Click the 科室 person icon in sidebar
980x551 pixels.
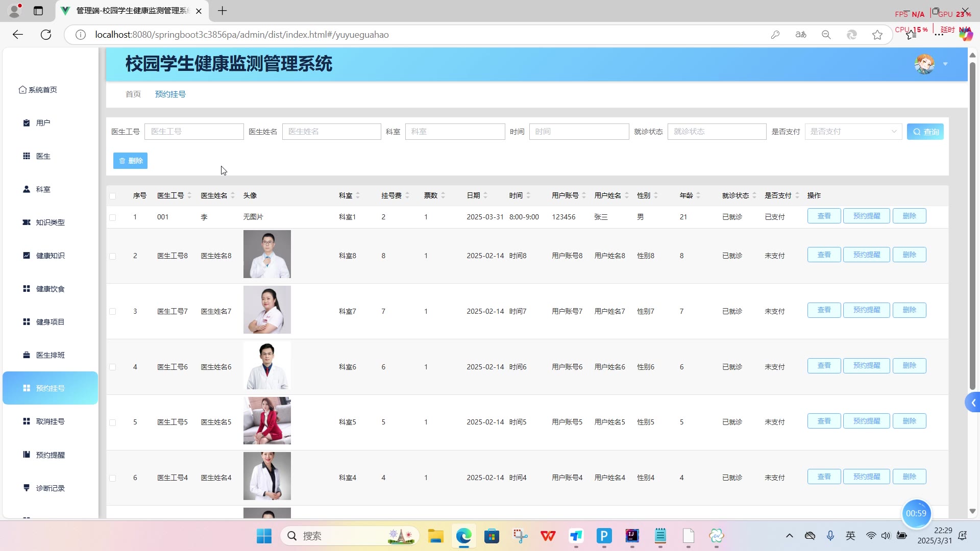(27, 189)
